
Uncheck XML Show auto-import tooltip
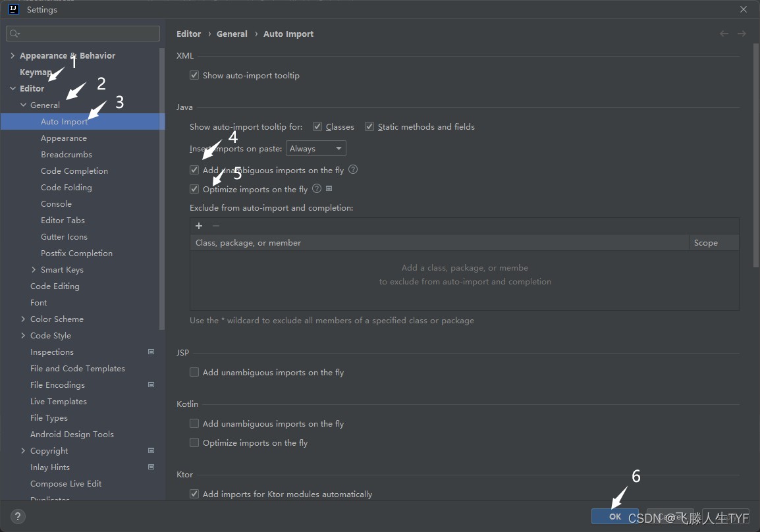(194, 75)
